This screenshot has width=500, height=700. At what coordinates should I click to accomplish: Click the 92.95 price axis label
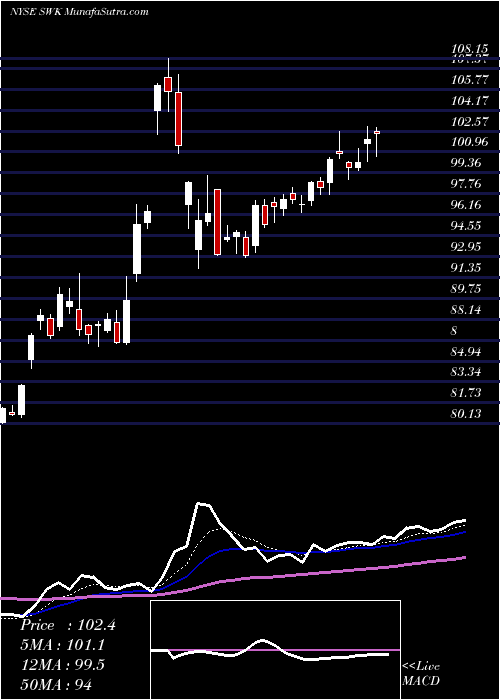(467, 247)
